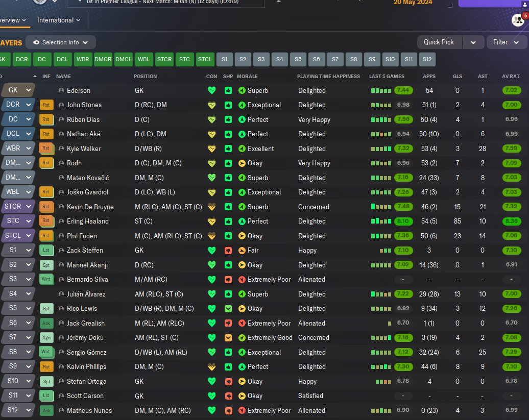Open the S12 slot dropdown for Matheus Nunes
This screenshot has width=529, height=420.
point(17,410)
